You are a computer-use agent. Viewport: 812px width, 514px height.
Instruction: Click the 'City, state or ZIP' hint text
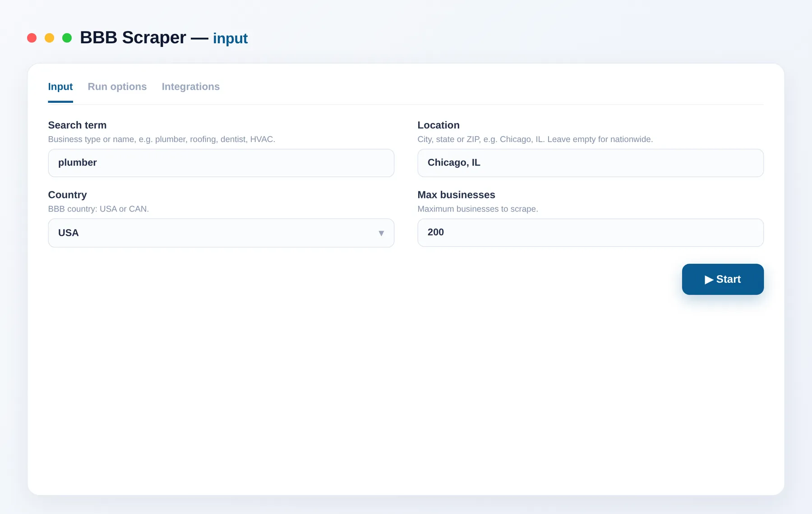[x=535, y=139]
